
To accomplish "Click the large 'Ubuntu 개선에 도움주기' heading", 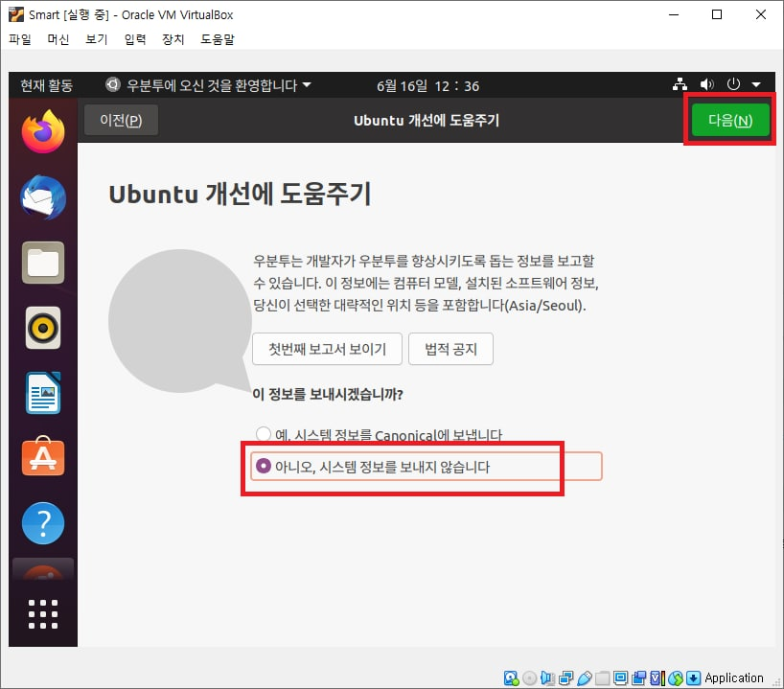I will pos(240,194).
